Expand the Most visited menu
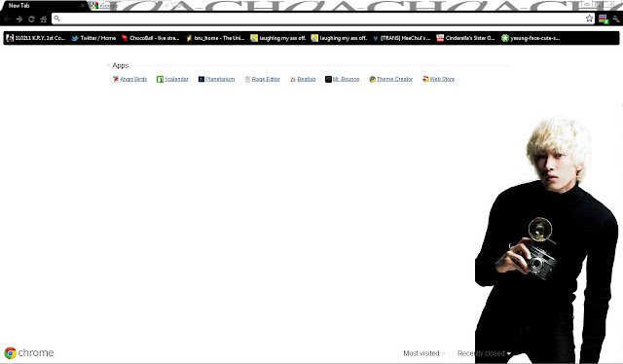 coord(424,353)
